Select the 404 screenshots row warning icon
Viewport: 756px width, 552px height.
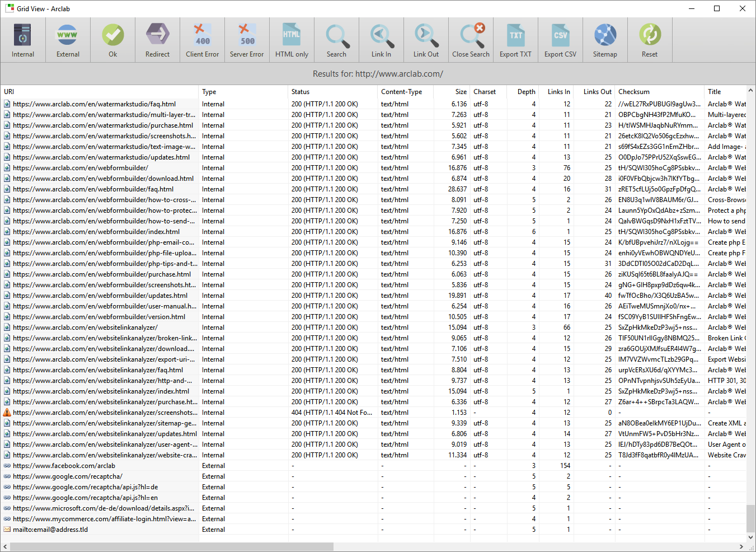7,413
